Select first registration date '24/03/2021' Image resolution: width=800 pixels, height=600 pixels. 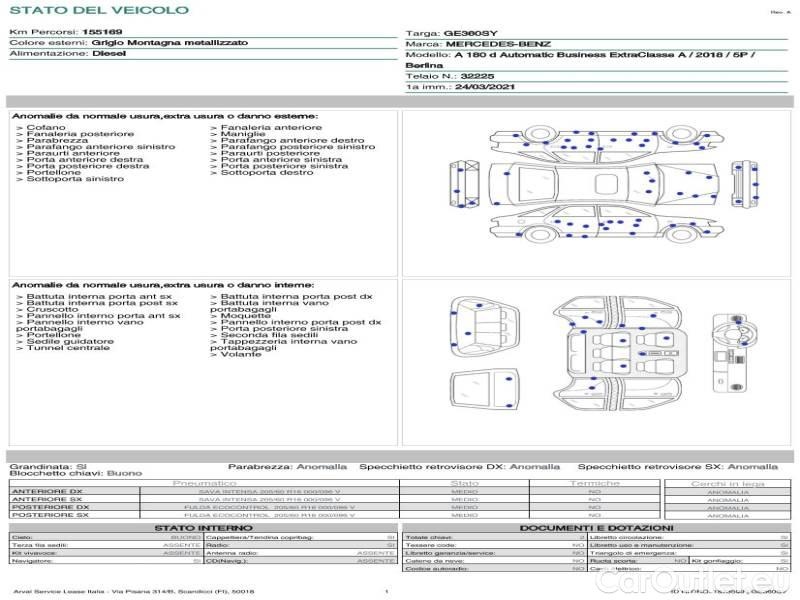click(x=485, y=87)
